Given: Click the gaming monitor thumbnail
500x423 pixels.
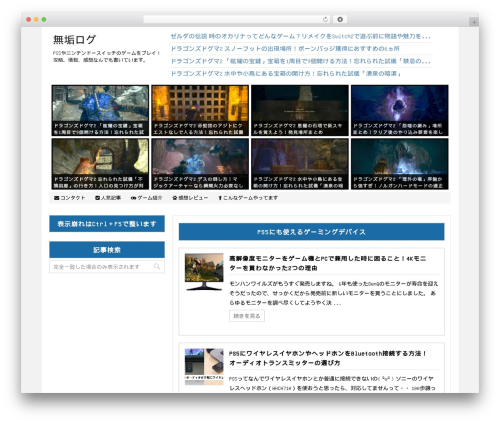Looking at the screenshot, I should click(204, 272).
